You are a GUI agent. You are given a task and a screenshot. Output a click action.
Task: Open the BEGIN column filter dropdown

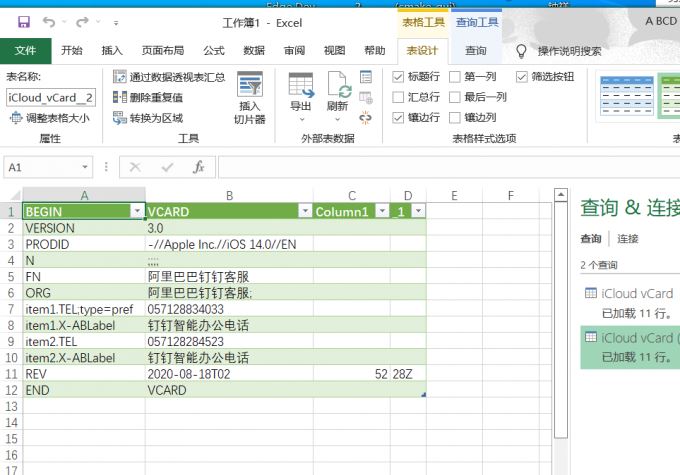[x=136, y=212]
